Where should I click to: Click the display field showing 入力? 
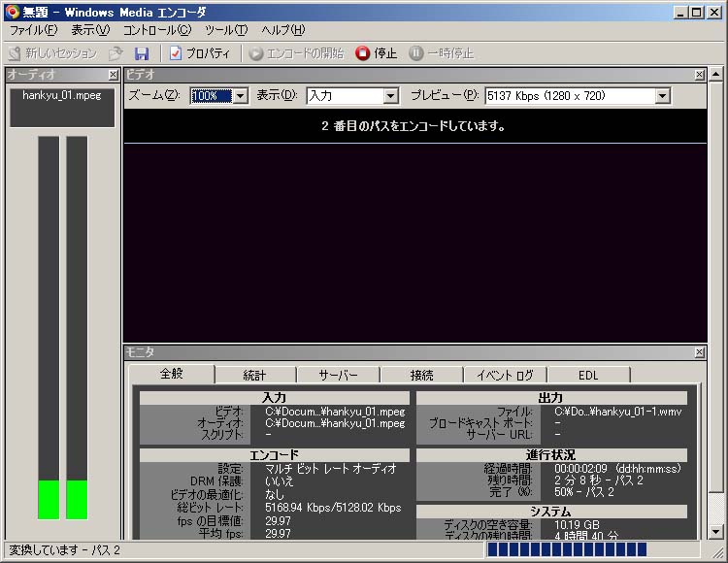(346, 96)
